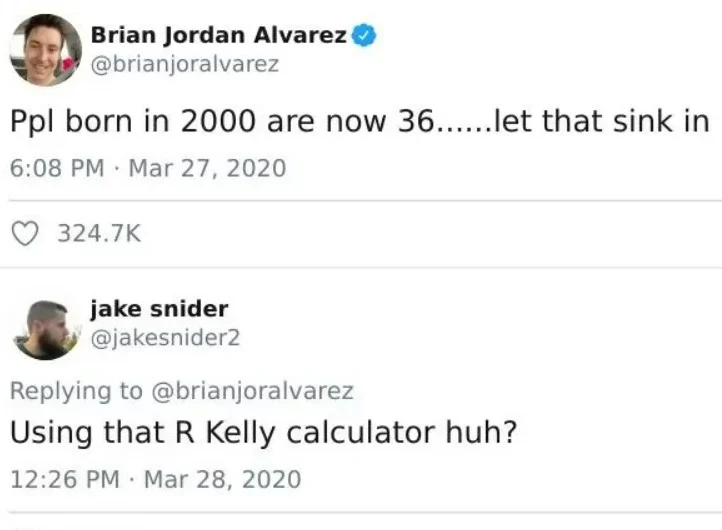The height and width of the screenshot is (530, 722).
Task: Click the jake snider display name
Action: pos(159,309)
